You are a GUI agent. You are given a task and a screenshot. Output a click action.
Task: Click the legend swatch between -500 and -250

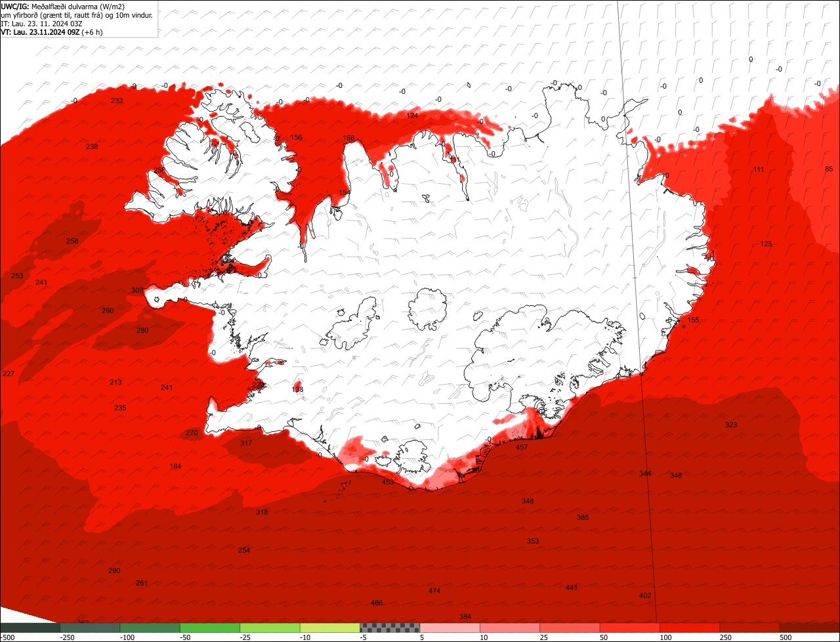point(30,628)
